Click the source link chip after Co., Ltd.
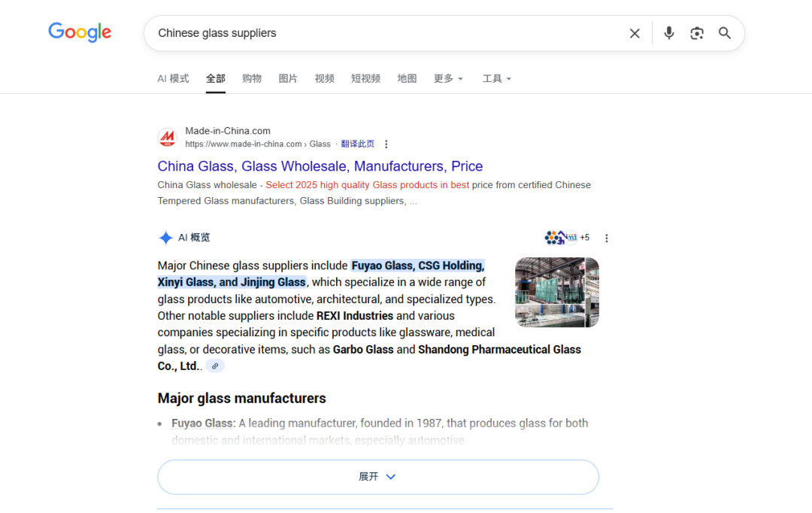 click(x=215, y=366)
